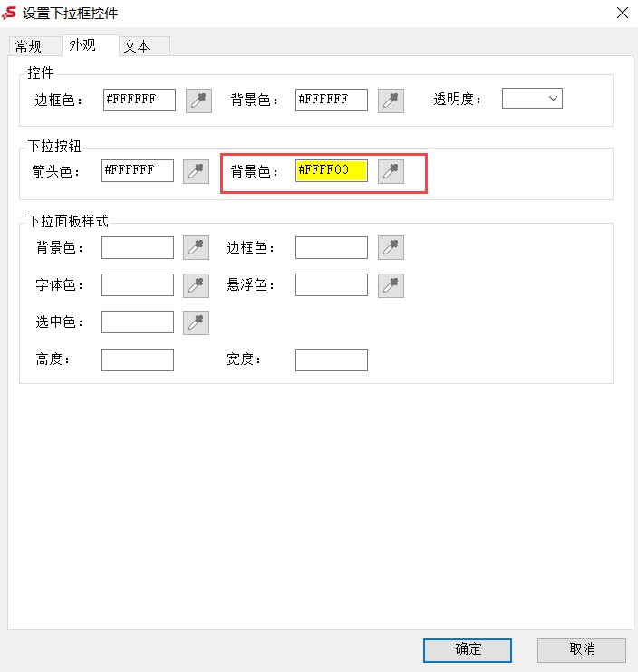Use the 选中色 eyedropper picker
Viewport: 638px width, 672px height.
(196, 322)
